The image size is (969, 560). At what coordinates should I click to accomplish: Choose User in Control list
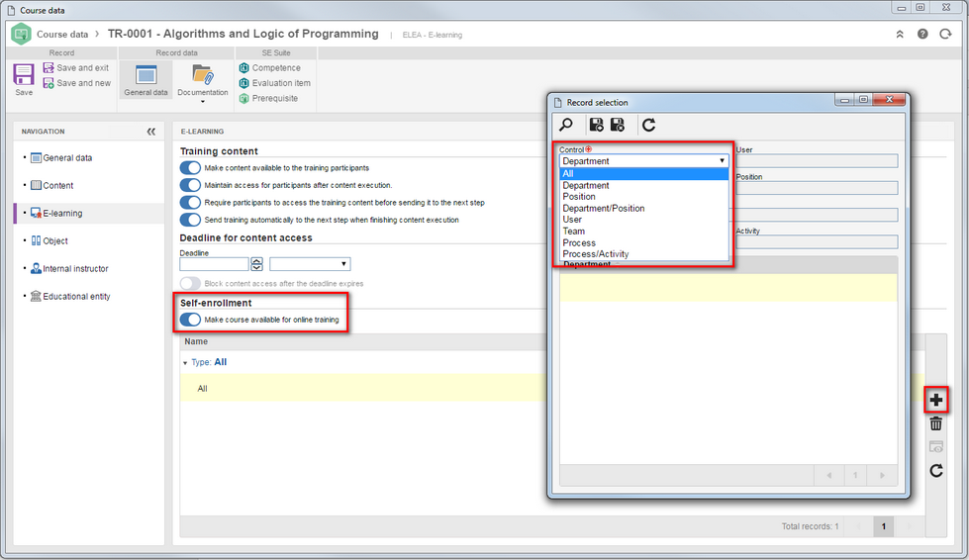644,220
